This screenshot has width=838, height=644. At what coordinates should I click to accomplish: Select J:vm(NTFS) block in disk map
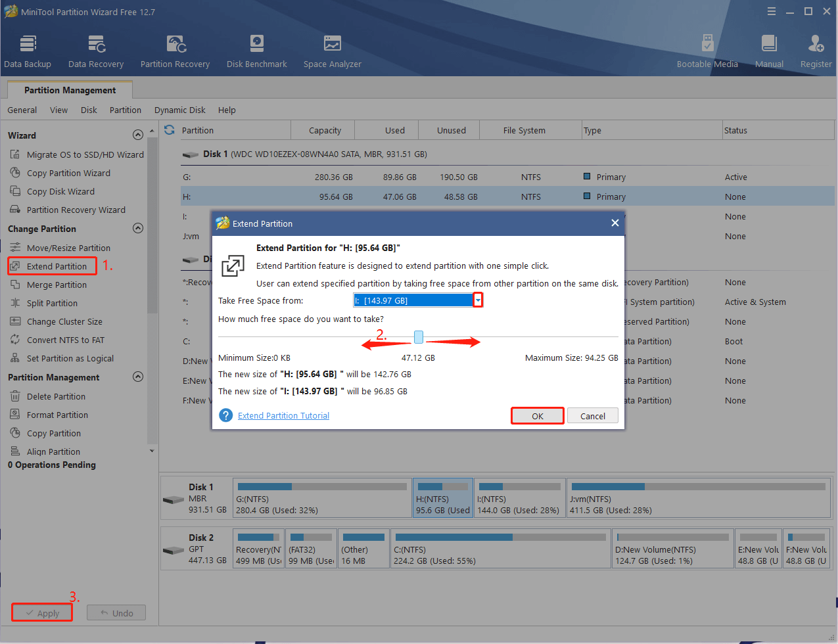(x=699, y=498)
